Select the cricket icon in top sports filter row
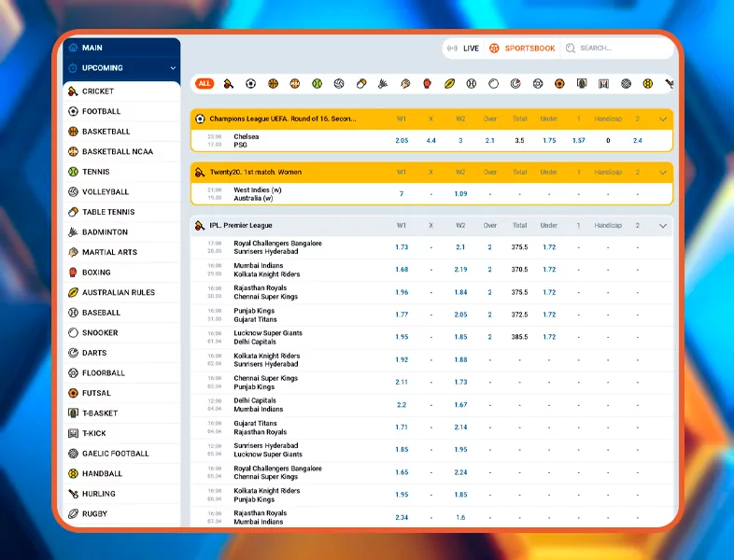 pos(228,83)
